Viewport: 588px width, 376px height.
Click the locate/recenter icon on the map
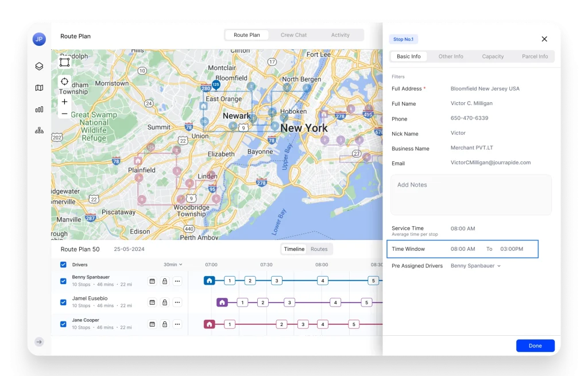(x=64, y=81)
